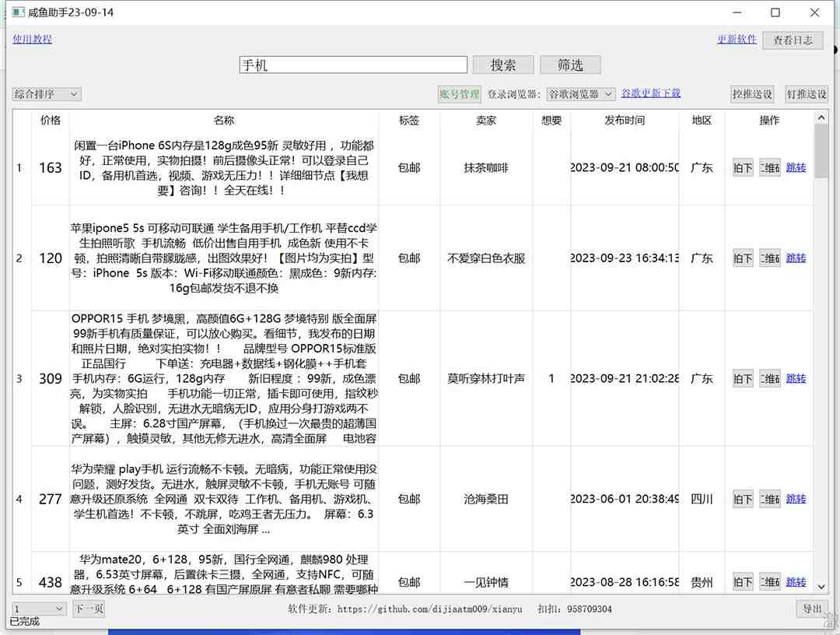Click the 钉推送设 DingTalk push settings button
Viewport: 840px width, 635px height.
[807, 93]
